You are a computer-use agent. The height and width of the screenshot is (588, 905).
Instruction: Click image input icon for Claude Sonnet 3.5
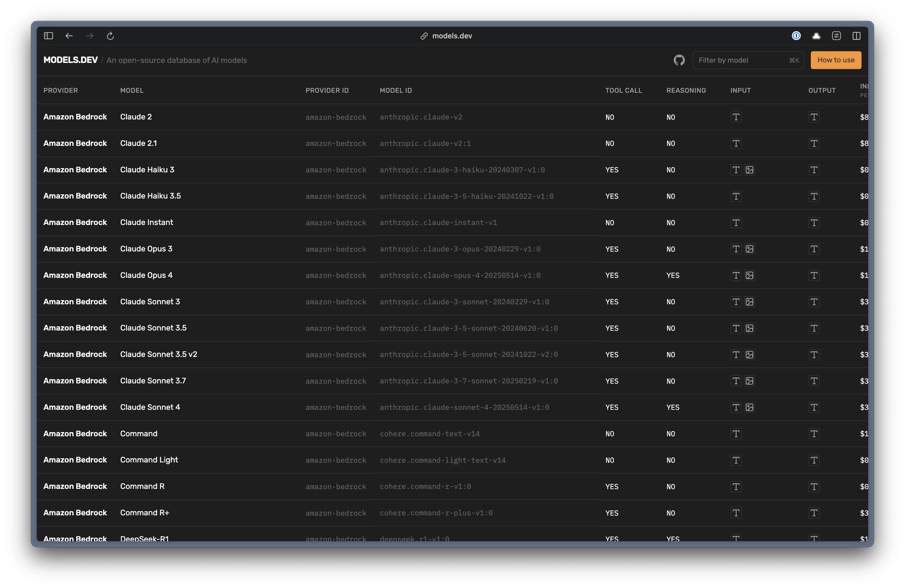pyautogui.click(x=749, y=328)
